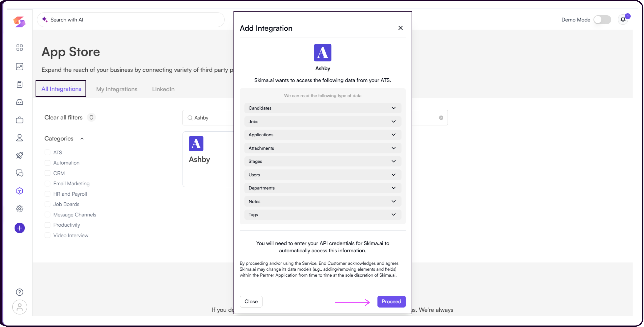The image size is (644, 327).
Task: Close the Add Integration dialog with X
Action: [400, 28]
